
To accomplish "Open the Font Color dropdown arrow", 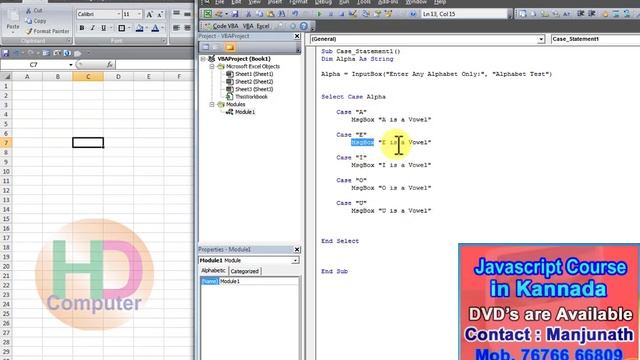I will (x=162, y=28).
